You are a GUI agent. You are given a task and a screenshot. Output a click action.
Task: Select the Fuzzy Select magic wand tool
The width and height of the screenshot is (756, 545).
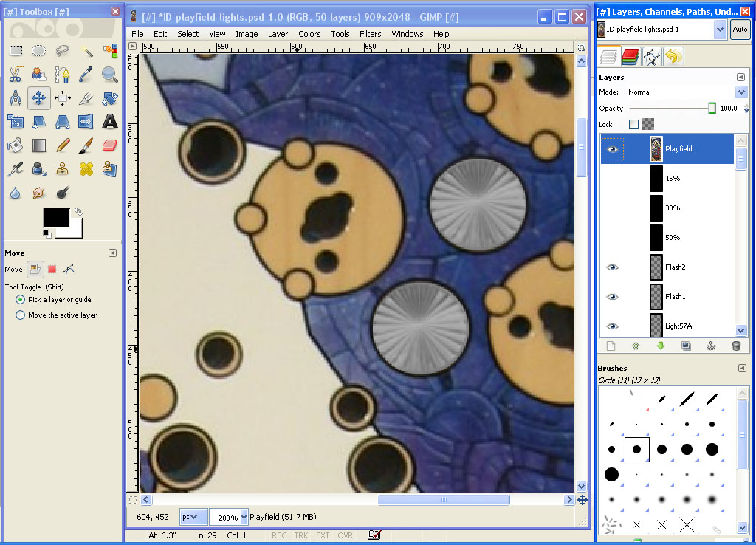click(x=86, y=50)
